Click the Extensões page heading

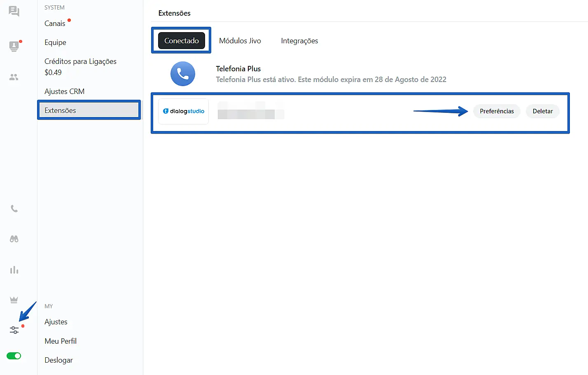[175, 13]
